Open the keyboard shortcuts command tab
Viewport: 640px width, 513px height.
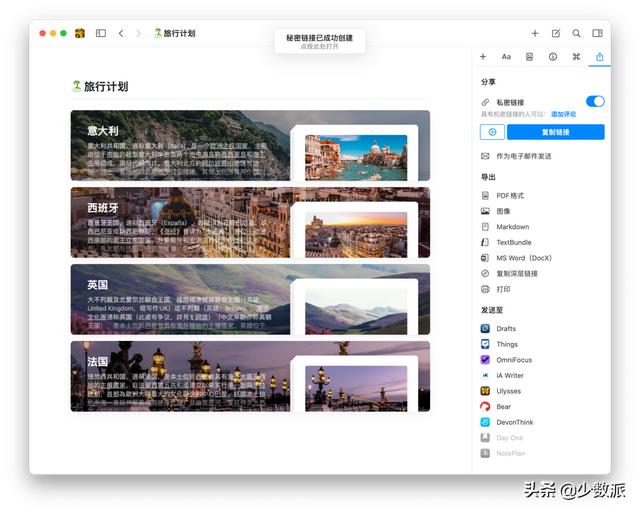(x=576, y=57)
